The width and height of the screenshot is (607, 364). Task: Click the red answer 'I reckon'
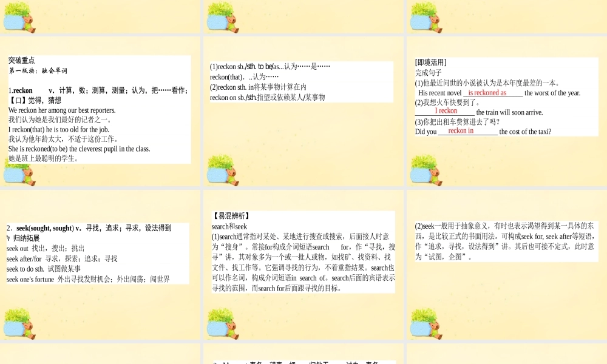pyautogui.click(x=446, y=110)
